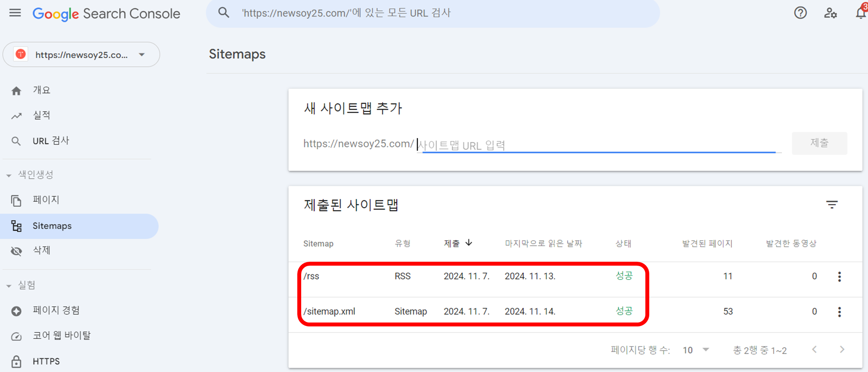Open the /rss sitemap row
This screenshot has height=372, width=868.
(x=575, y=280)
